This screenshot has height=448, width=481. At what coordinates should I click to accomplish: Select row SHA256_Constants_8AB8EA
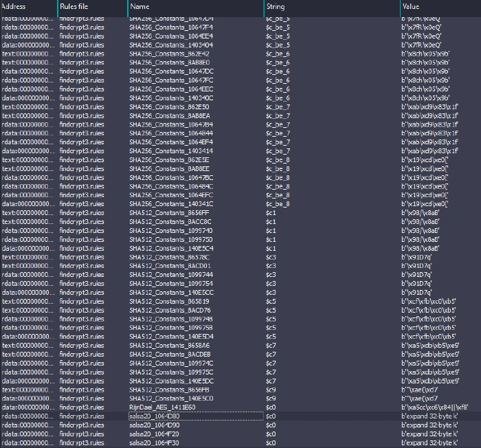coord(240,115)
